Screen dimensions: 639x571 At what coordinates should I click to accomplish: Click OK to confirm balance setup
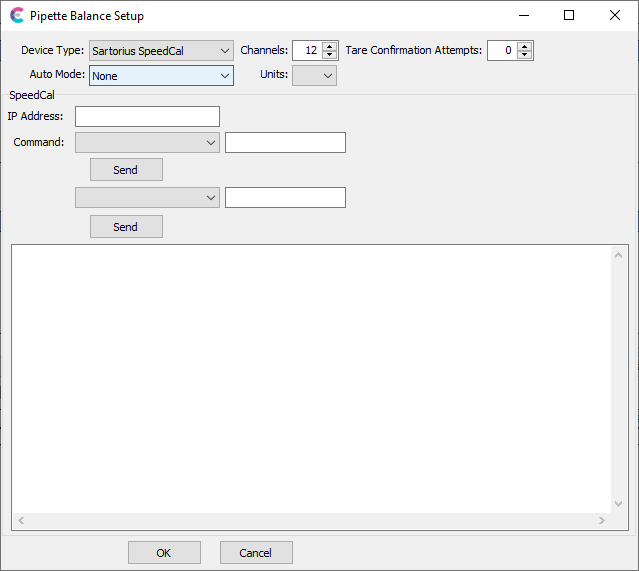(164, 553)
